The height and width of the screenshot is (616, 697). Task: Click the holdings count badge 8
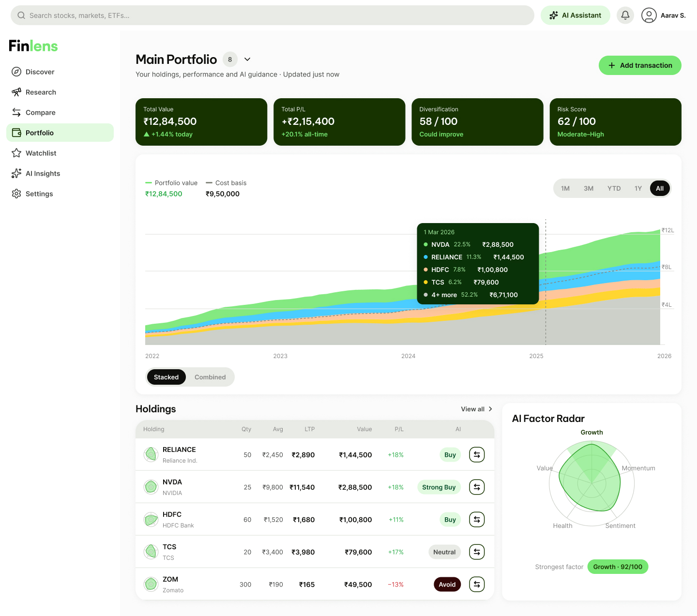tap(230, 60)
